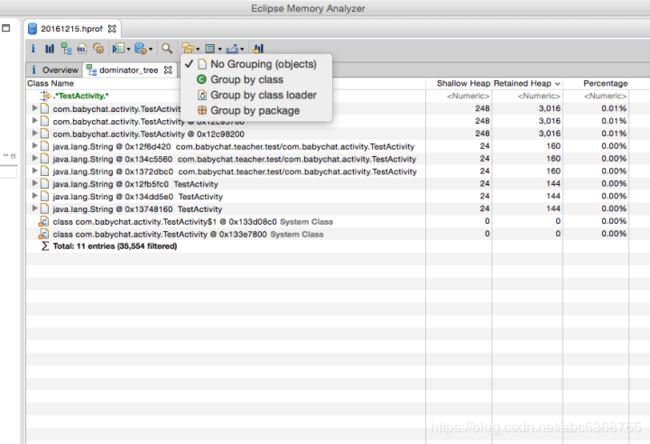Click the green Group by class icon
650x444 pixels.
[x=202, y=79]
